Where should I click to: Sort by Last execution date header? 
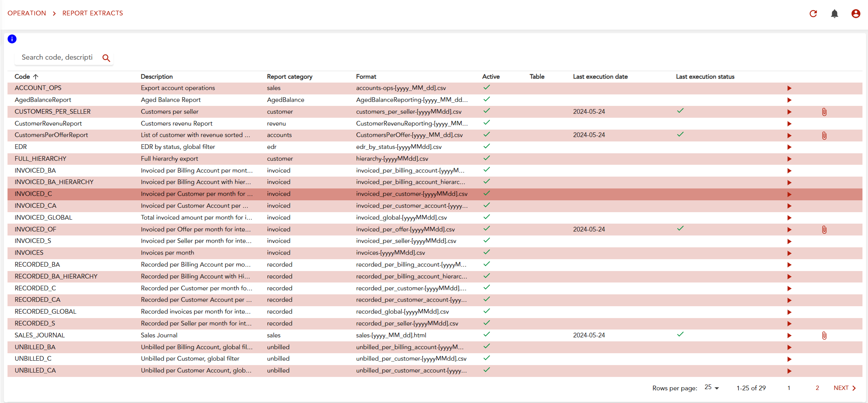(600, 77)
